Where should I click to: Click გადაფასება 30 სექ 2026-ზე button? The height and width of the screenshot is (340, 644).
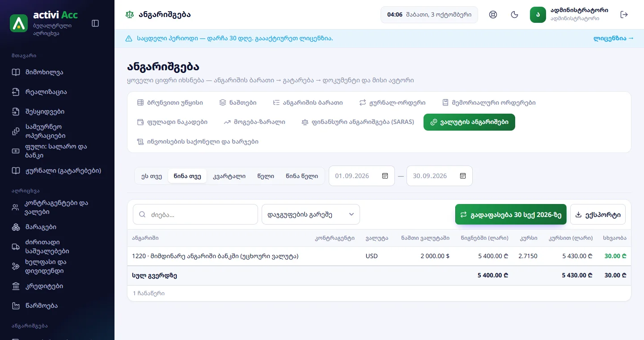point(511,215)
